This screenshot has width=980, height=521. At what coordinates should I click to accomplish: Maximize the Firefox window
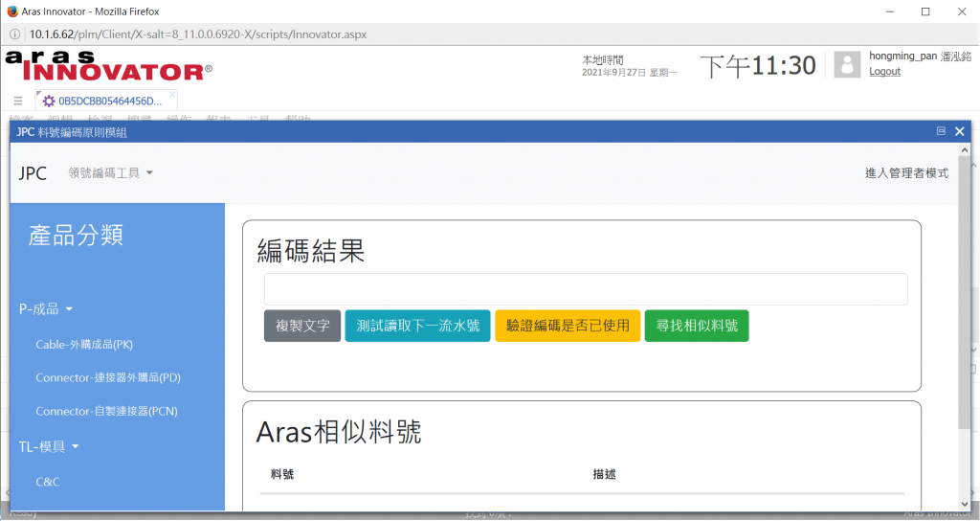pyautogui.click(x=925, y=11)
